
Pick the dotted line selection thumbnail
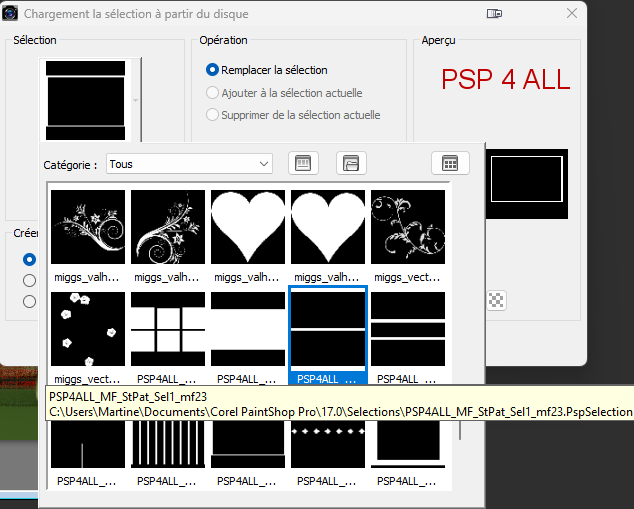tap(328, 439)
